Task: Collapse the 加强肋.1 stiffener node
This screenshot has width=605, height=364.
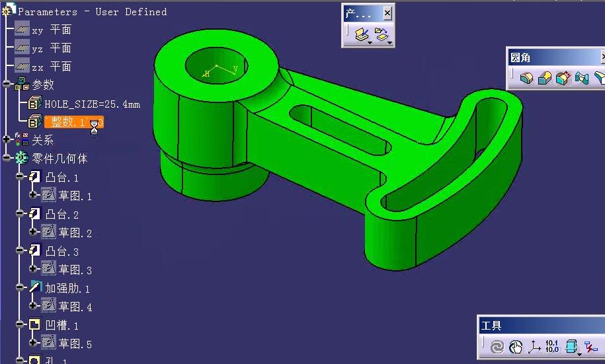Action: coord(20,287)
